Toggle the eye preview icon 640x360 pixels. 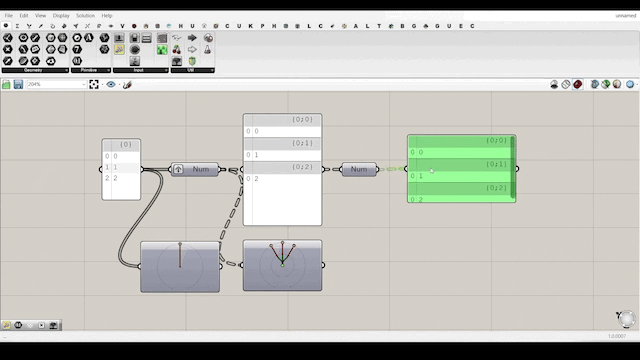pos(111,84)
